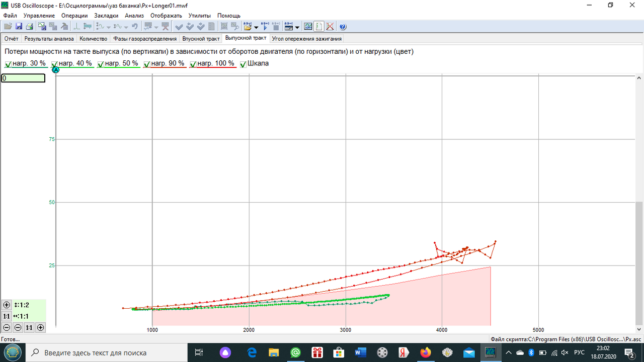644x362 pixels.
Task: Expand second waveform tool dropdown arrow
Action: 126,27
